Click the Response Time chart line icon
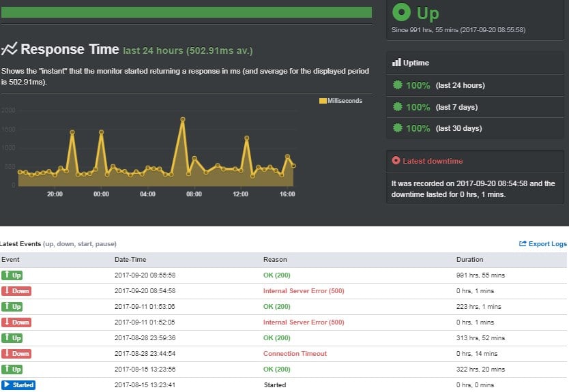Screen dimensions: 569x392 pyautogui.click(x=9, y=48)
